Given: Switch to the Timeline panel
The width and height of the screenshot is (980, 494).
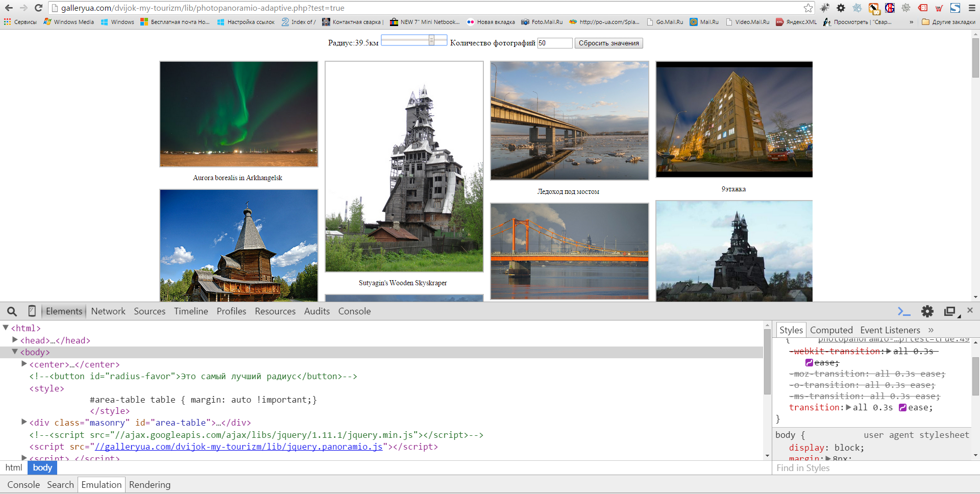Looking at the screenshot, I should [x=191, y=311].
